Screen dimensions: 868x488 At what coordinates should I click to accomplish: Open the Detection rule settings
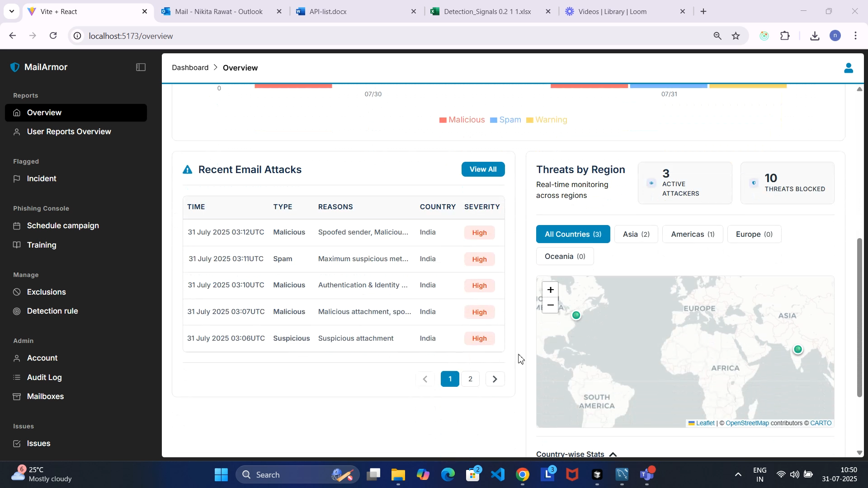tap(52, 311)
